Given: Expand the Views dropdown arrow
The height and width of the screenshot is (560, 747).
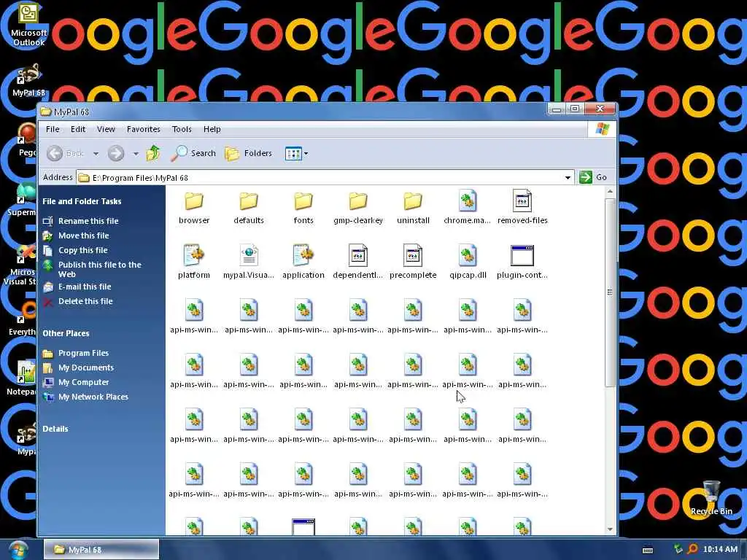Looking at the screenshot, I should 306,154.
